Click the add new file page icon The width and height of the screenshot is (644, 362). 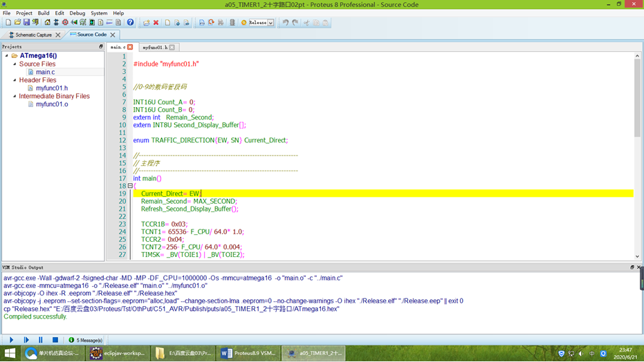click(167, 23)
